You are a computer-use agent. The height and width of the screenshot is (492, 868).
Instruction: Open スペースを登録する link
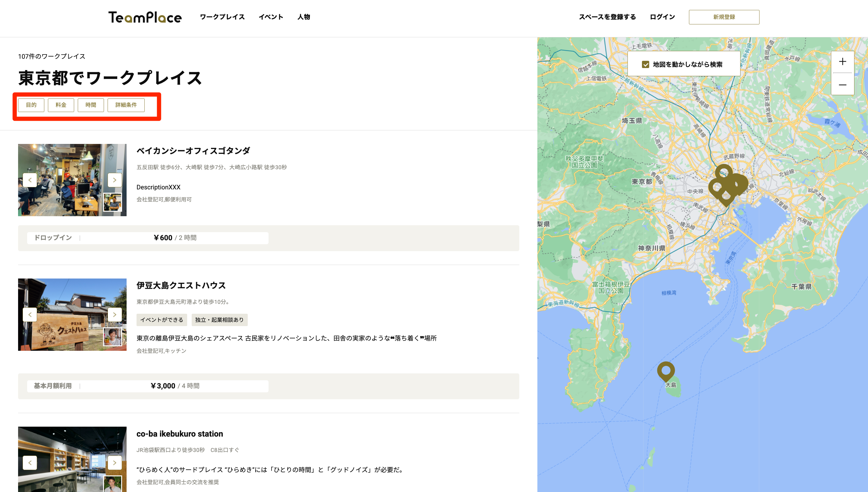607,17
